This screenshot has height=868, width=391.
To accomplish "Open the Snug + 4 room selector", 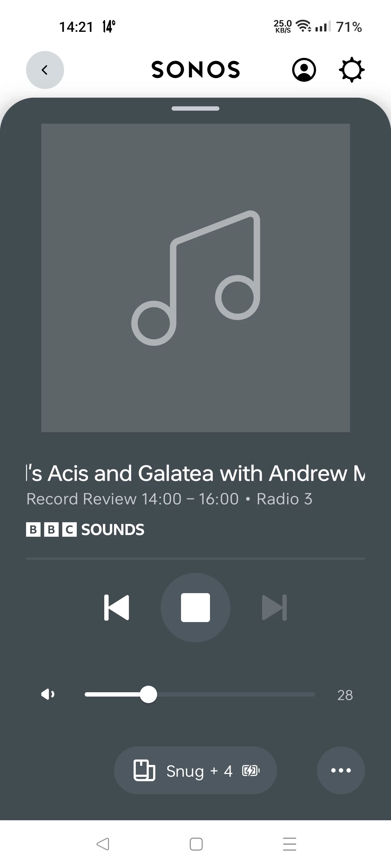I will coord(195,770).
